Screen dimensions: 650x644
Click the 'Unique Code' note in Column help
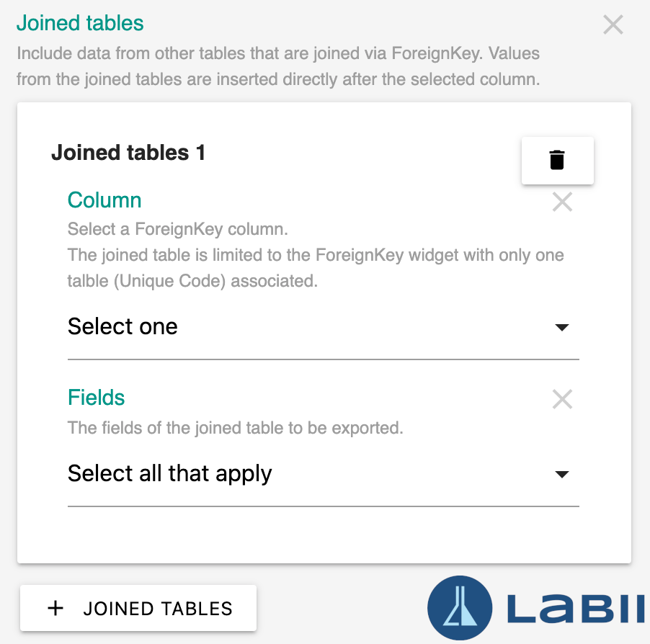point(169,281)
